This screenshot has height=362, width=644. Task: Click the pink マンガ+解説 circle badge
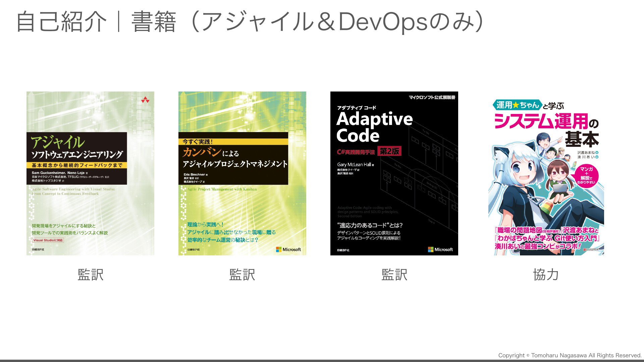(586, 176)
